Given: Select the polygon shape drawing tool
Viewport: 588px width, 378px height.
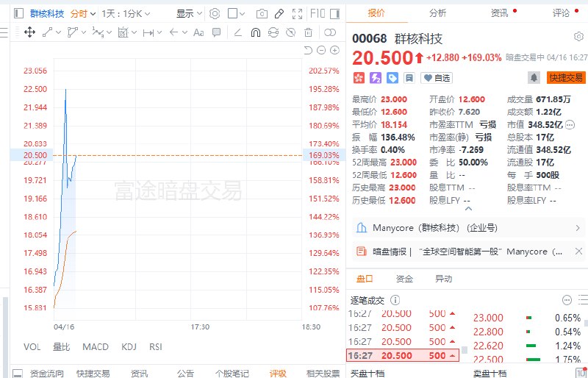Looking at the screenshot, I should (x=72, y=32).
